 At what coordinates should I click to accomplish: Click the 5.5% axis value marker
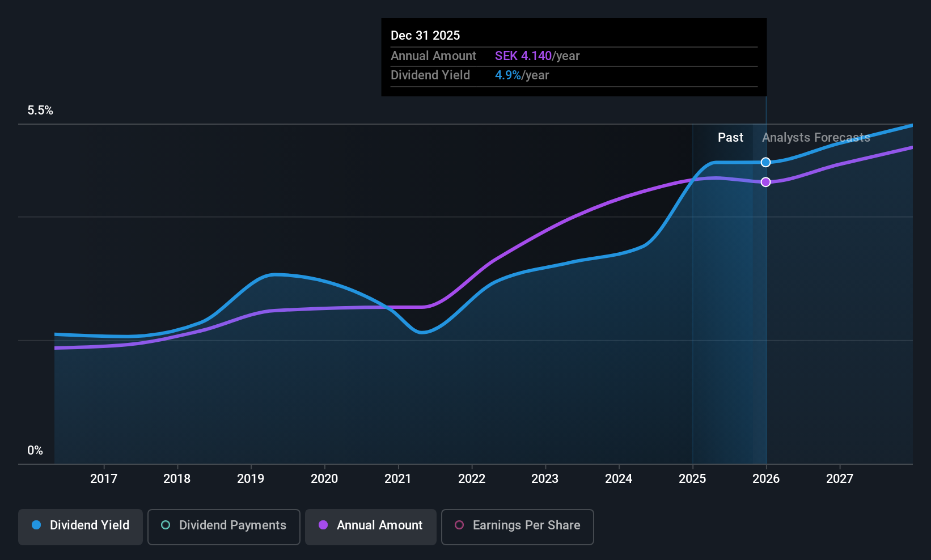point(40,110)
